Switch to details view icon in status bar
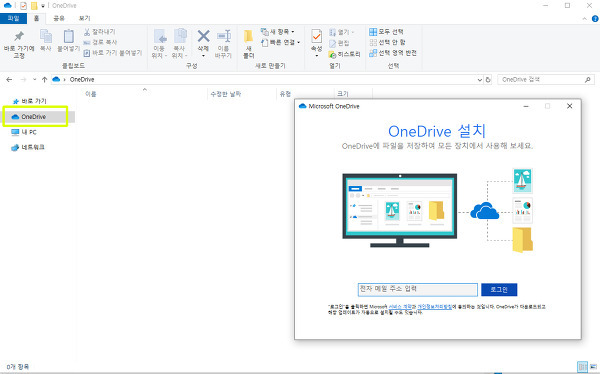The height and width of the screenshot is (374, 600). point(582,367)
